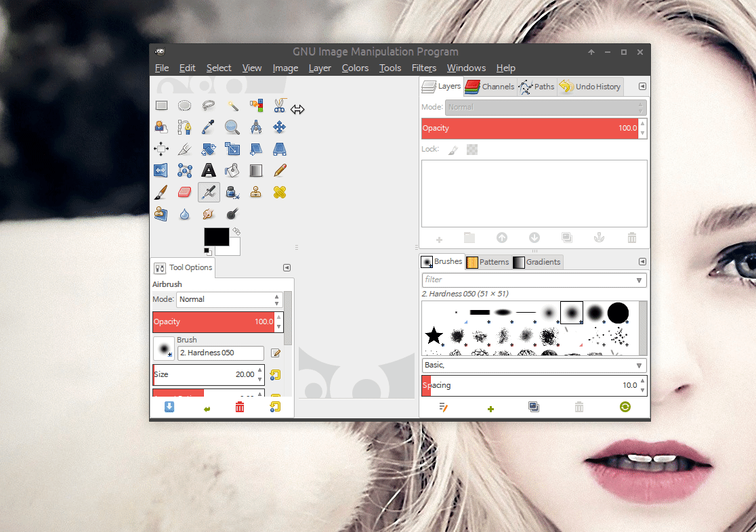Click the brush name field Hardness 050
Screen dimensions: 756x532
(x=221, y=353)
